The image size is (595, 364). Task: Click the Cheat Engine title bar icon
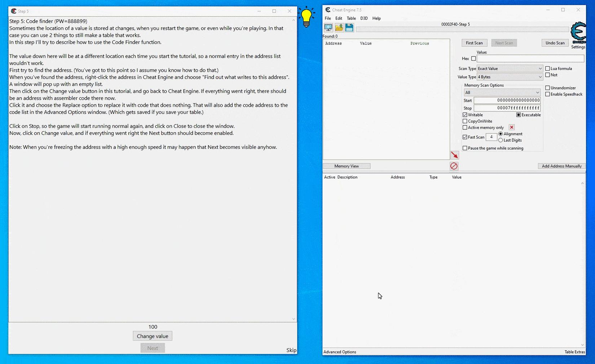[x=327, y=10]
